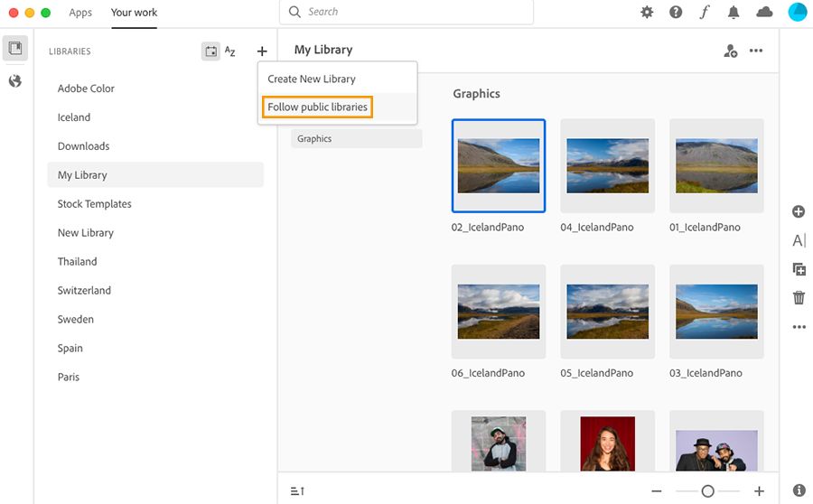This screenshot has width=813, height=504.
Task: Adjust the thumbnail size slider handle
Action: coord(708,490)
